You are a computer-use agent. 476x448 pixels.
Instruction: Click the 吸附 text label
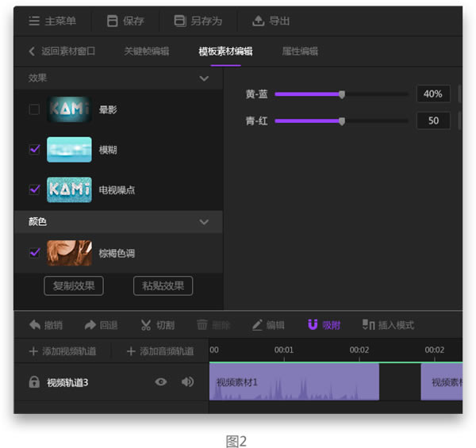click(x=331, y=325)
